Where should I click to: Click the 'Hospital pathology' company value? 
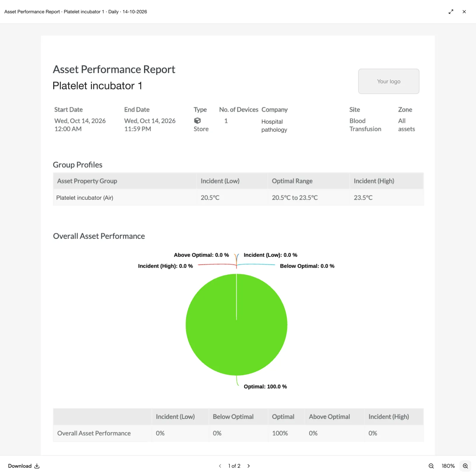pos(274,125)
